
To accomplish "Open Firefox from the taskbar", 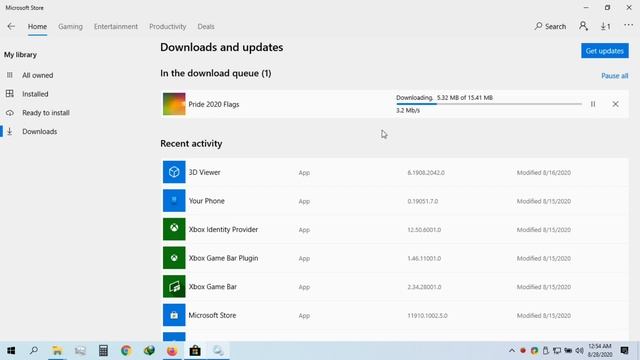I will [x=172, y=351].
